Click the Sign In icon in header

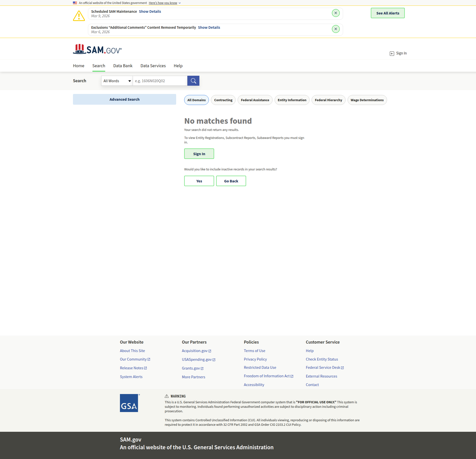[x=392, y=53]
